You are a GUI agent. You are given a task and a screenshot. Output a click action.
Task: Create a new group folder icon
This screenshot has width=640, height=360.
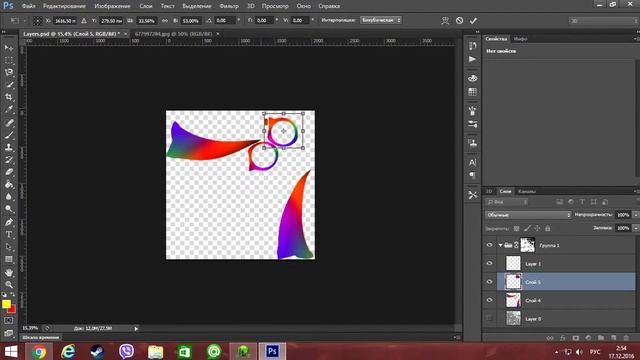pos(601,338)
